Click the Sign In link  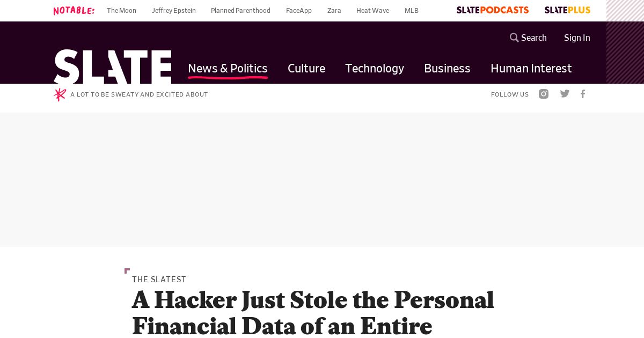click(577, 38)
